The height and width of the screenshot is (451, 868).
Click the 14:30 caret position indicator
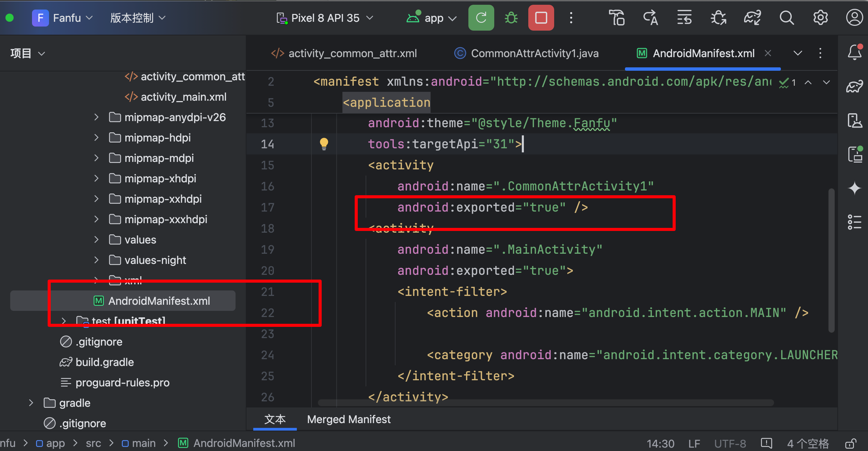pos(660,444)
